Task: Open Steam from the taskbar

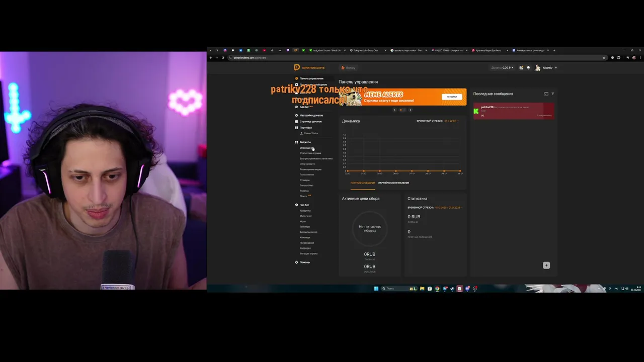Action: (x=452, y=289)
